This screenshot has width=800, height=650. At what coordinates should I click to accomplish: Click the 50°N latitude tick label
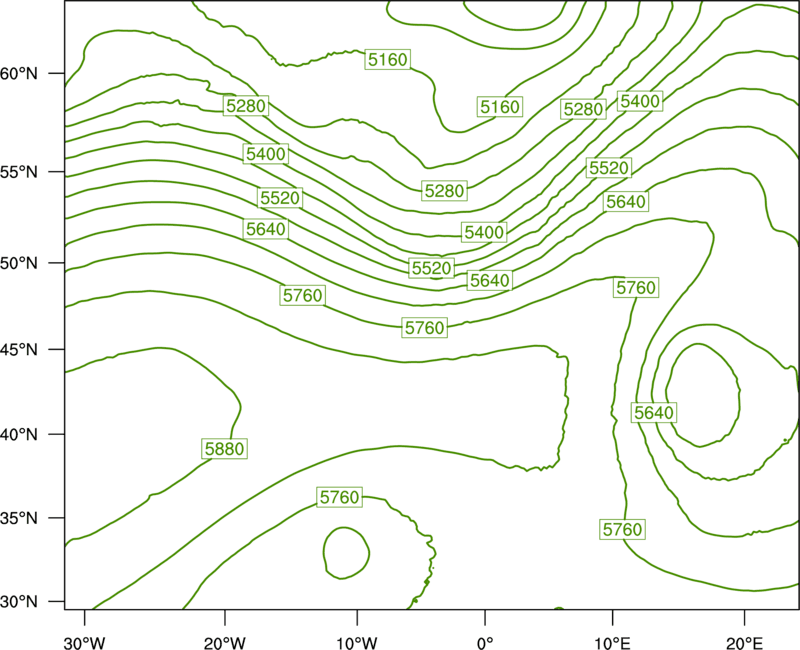tap(19, 263)
